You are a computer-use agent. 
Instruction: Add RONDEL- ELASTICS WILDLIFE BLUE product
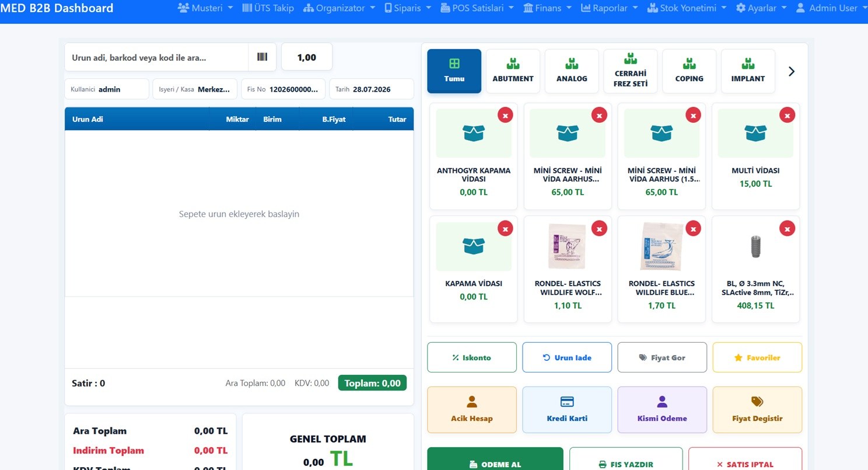tap(661, 270)
